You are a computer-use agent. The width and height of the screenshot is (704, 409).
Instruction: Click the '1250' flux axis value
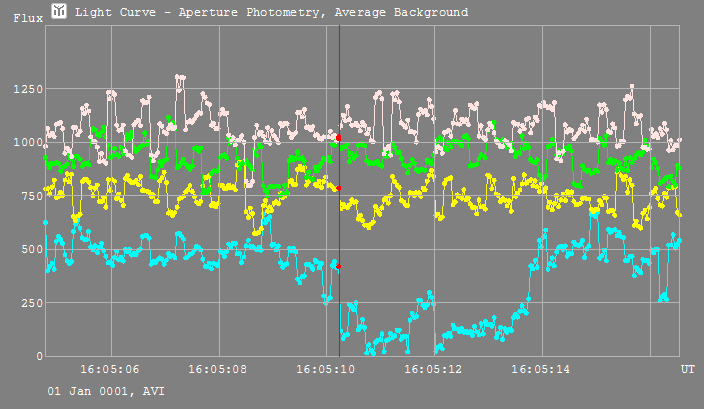[28, 89]
